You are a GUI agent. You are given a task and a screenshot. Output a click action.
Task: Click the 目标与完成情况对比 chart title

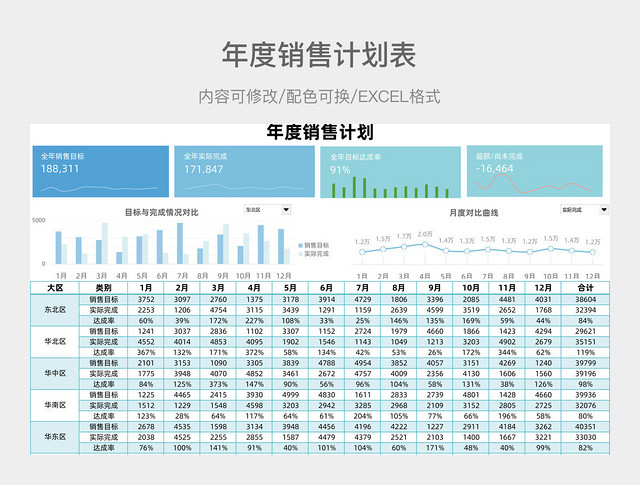pyautogui.click(x=162, y=212)
